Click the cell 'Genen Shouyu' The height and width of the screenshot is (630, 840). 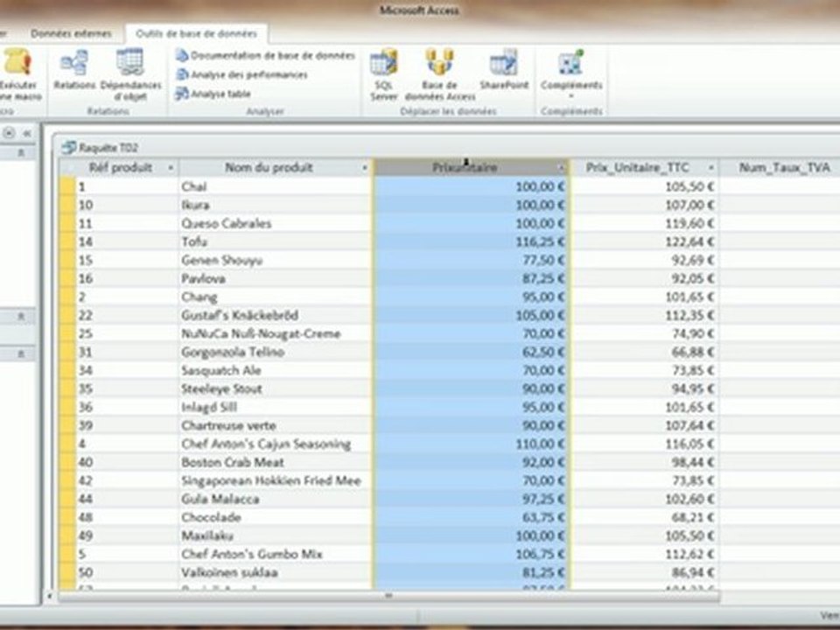point(276,261)
